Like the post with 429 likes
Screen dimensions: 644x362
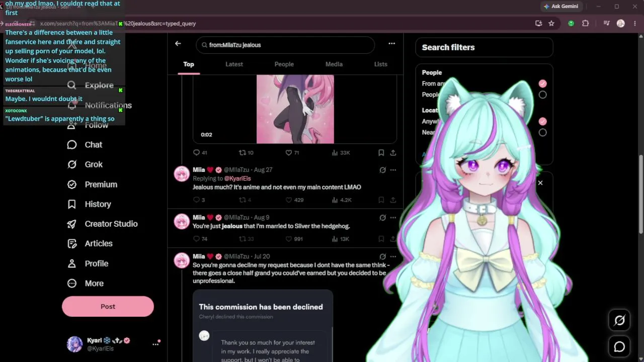pos(294,200)
